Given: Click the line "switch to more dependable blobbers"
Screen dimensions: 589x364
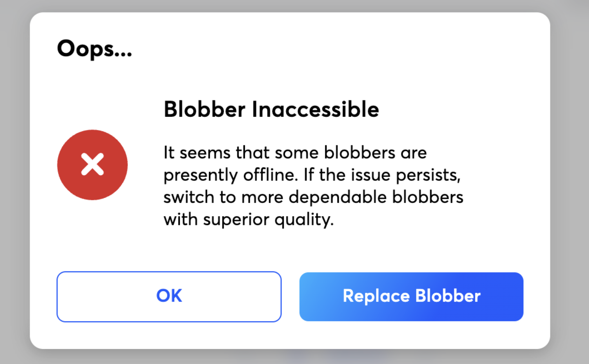Looking at the screenshot, I should point(313,197).
